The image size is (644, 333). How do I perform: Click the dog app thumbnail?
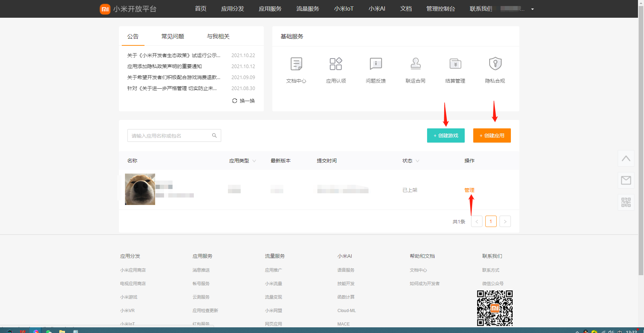click(140, 189)
